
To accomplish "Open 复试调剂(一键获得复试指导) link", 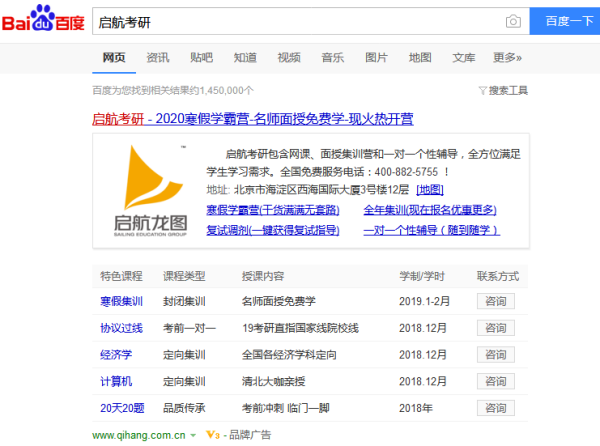I will pyautogui.click(x=273, y=230).
